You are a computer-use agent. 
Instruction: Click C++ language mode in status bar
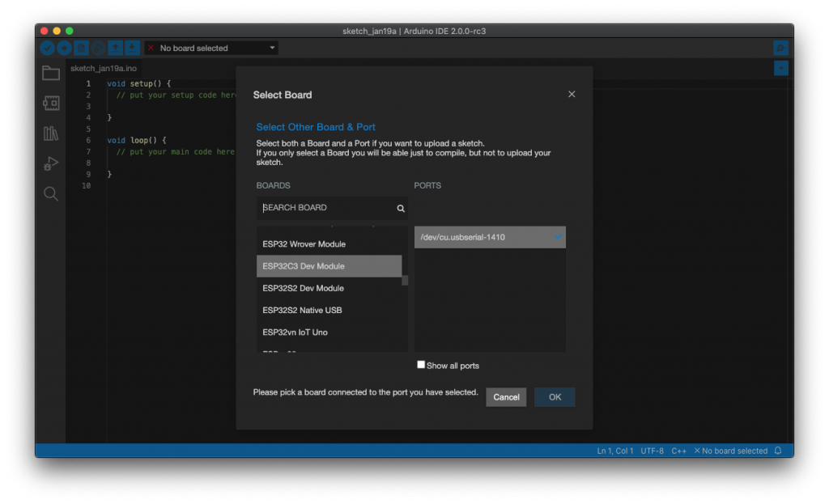(x=679, y=451)
